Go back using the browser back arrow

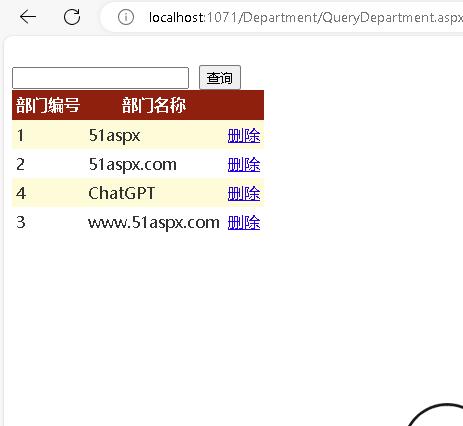(x=28, y=17)
